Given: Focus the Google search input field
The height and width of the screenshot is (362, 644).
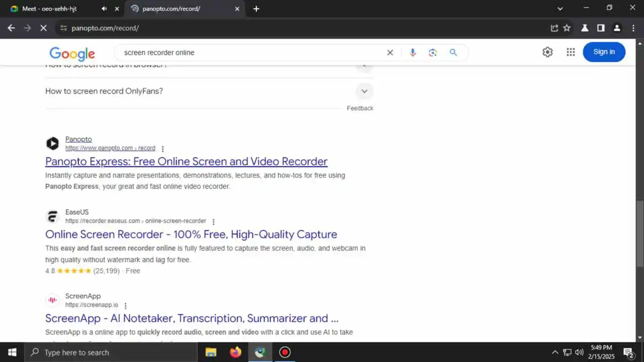Looking at the screenshot, I should (252, 52).
